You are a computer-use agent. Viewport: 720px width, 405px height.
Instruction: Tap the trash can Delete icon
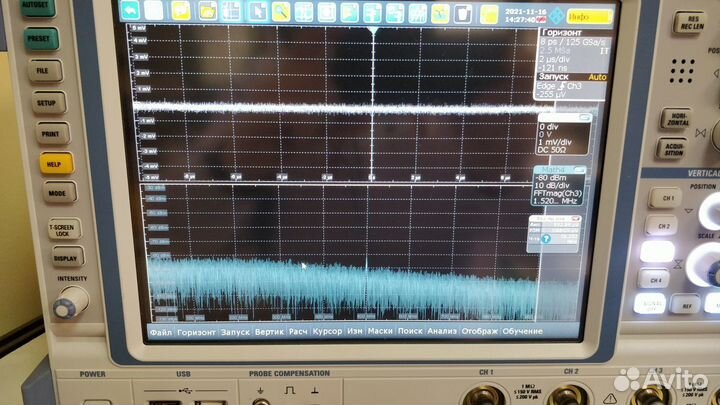point(463,14)
